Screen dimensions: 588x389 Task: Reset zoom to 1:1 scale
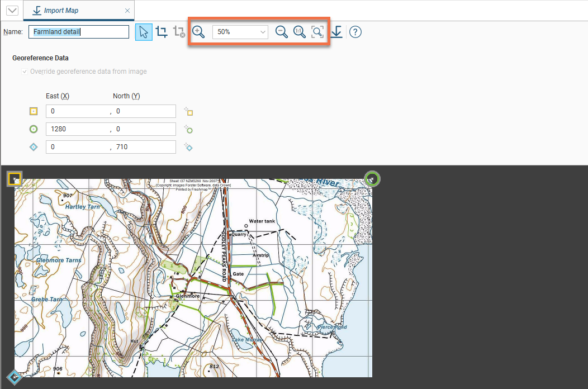[x=300, y=32]
